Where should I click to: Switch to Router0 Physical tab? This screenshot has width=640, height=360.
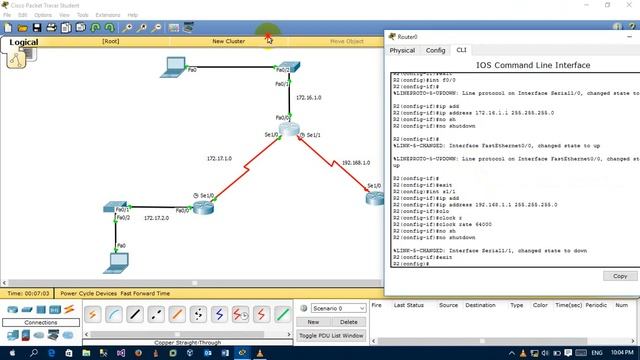pyautogui.click(x=402, y=50)
